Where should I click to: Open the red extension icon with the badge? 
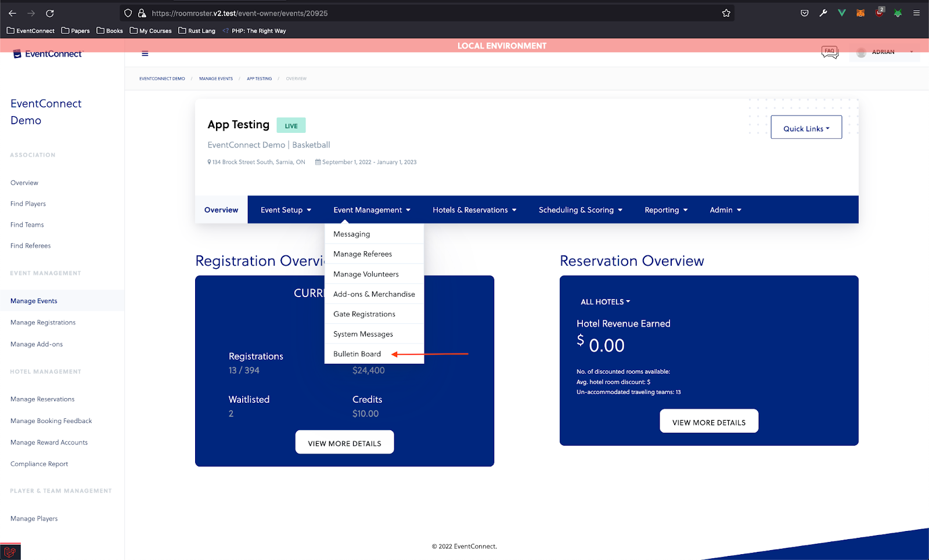(880, 12)
